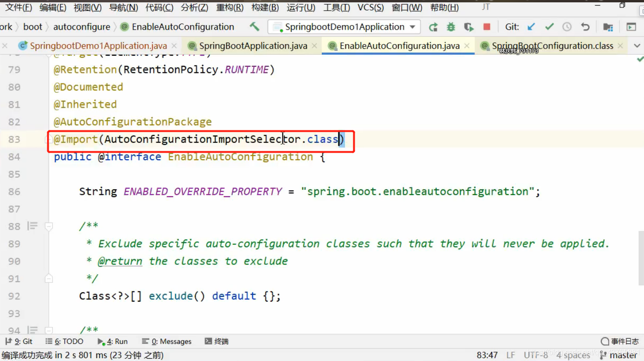The width and height of the screenshot is (644, 361).
Task: Click the EnableAutoConfiguration breadcrumb
Action: 178,27
